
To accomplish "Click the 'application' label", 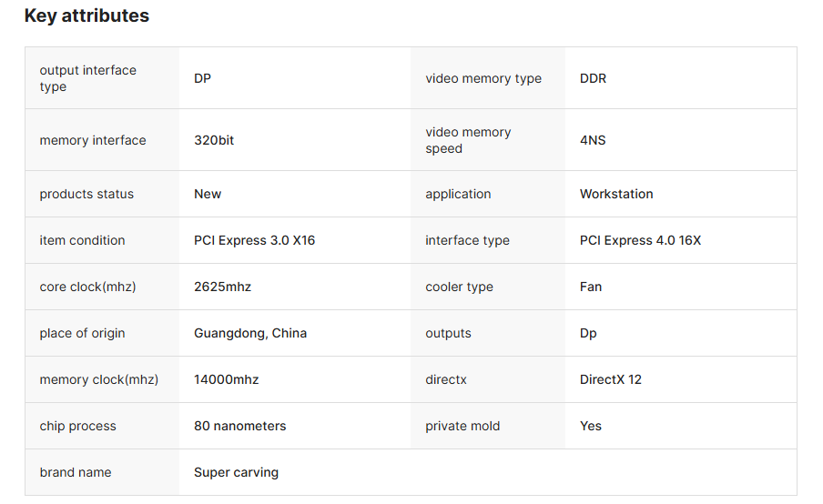I will pos(458,194).
